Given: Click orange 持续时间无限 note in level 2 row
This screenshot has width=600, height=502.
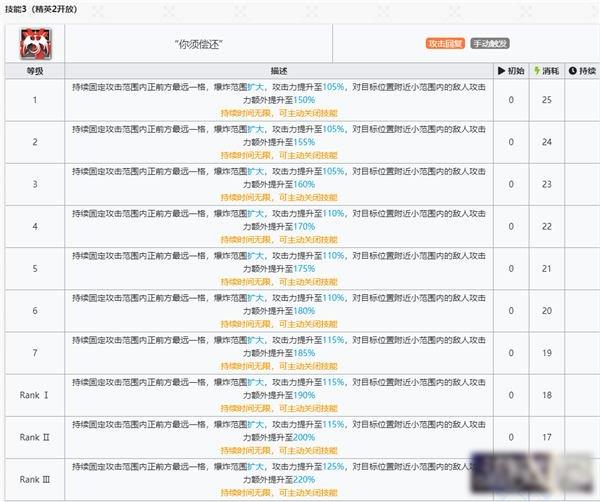Looking at the screenshot, I should [246, 155].
